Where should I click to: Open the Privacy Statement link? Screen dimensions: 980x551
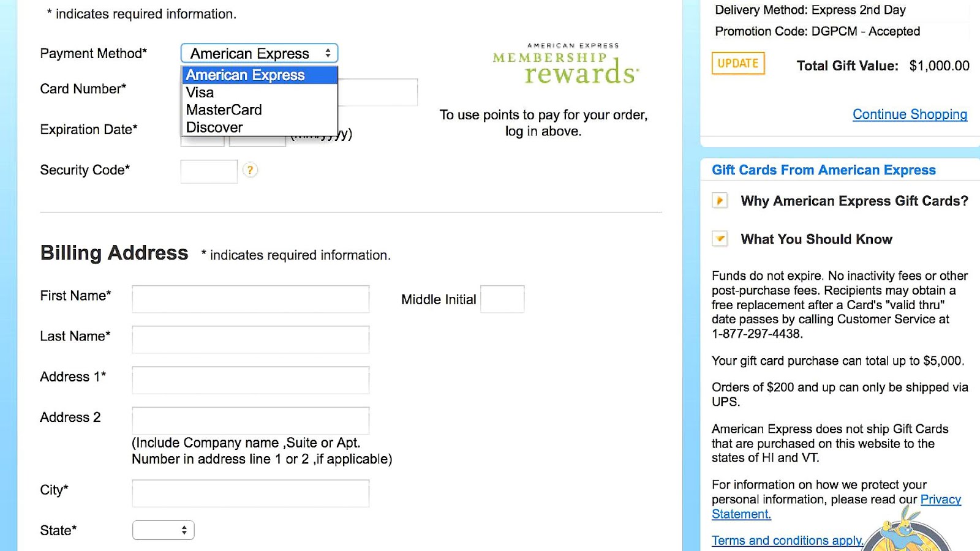coord(837,507)
